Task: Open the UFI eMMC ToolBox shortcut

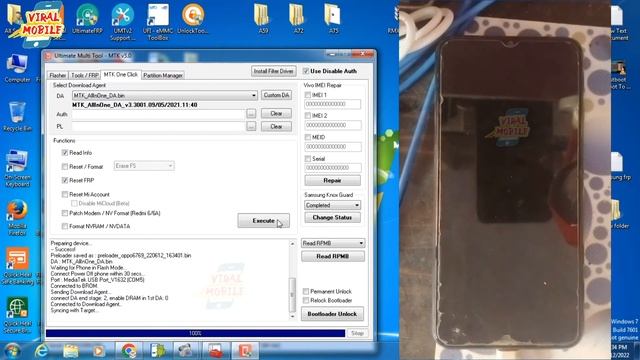Action: click(158, 22)
